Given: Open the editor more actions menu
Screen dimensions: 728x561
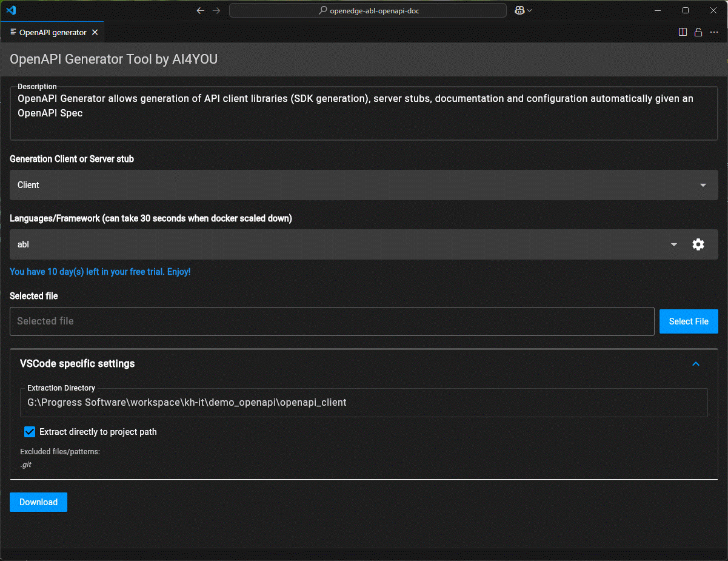Looking at the screenshot, I should pos(714,32).
